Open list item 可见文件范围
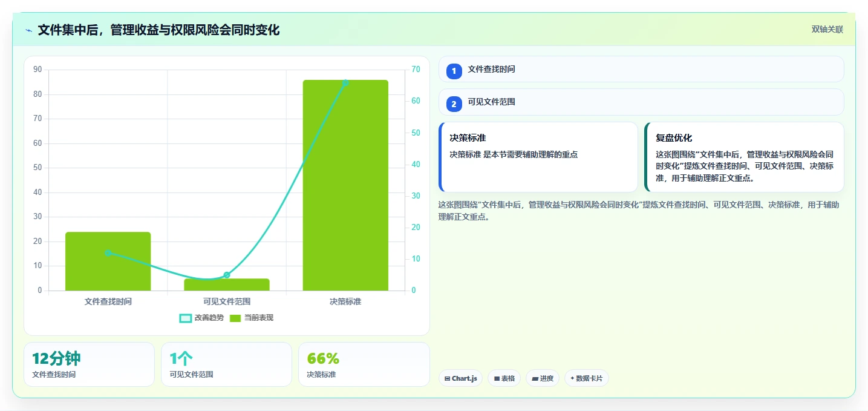The height and width of the screenshot is (411, 868). pos(641,102)
